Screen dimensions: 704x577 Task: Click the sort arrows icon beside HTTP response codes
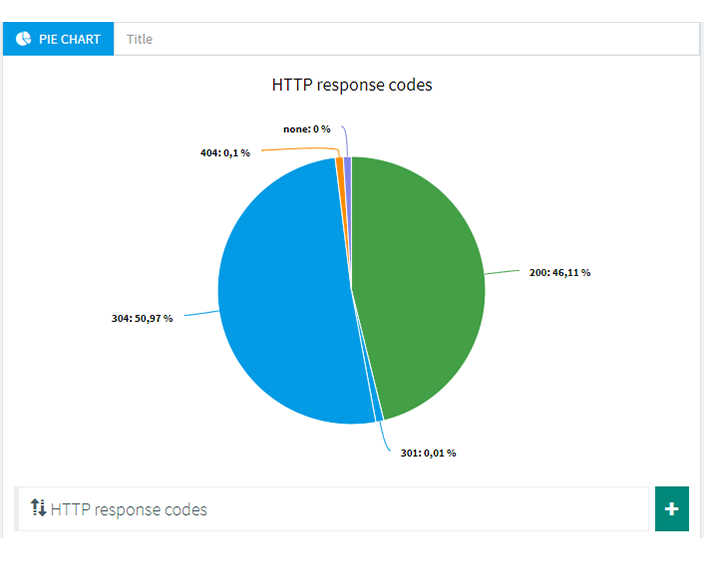38,508
